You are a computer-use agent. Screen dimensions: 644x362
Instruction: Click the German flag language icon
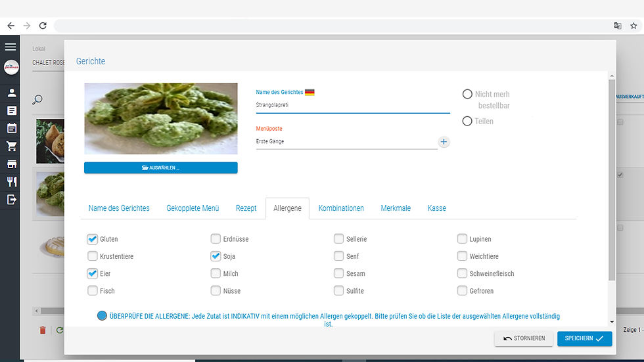point(310,93)
